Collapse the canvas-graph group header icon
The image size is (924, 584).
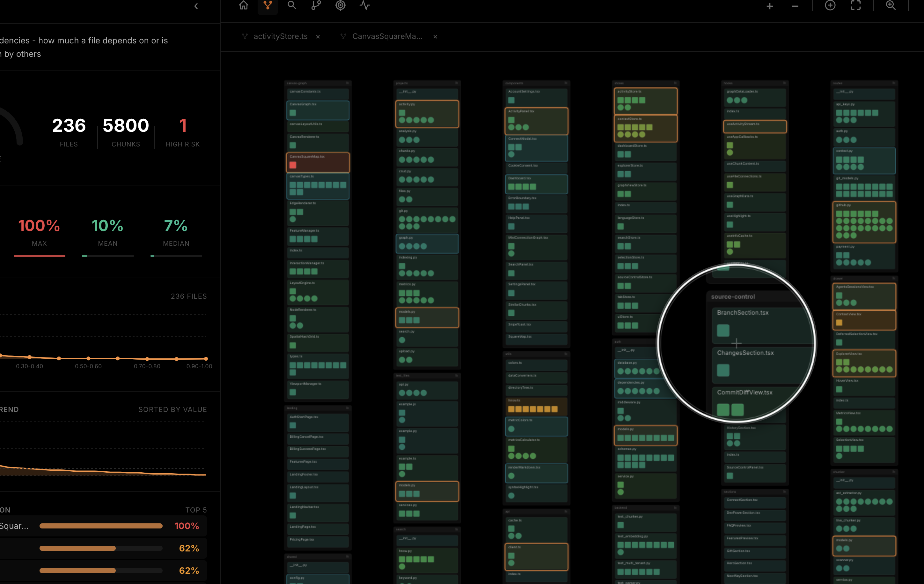(x=347, y=83)
